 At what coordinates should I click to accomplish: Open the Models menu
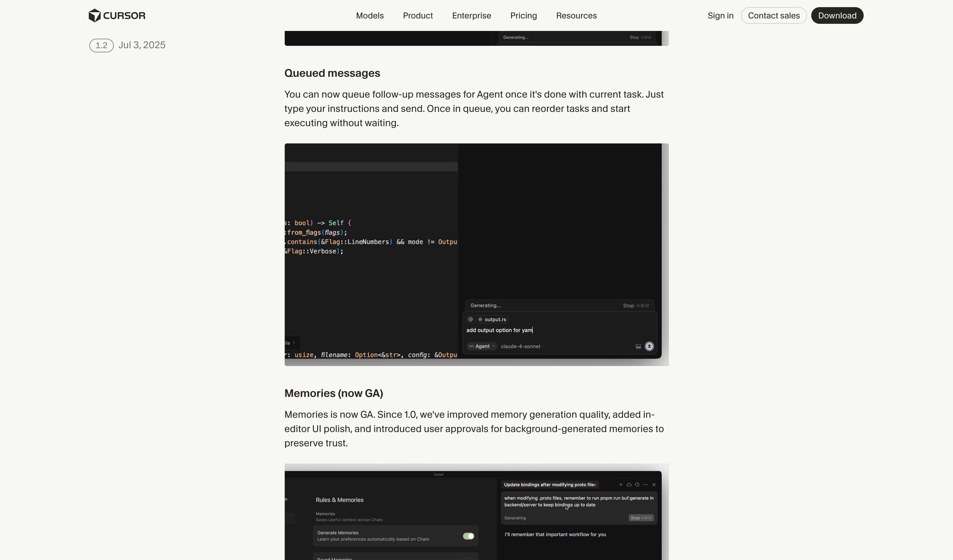click(x=370, y=15)
